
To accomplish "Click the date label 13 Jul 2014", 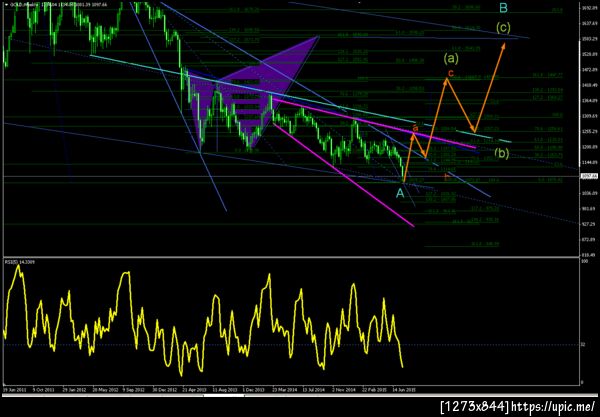I will click(315, 390).
